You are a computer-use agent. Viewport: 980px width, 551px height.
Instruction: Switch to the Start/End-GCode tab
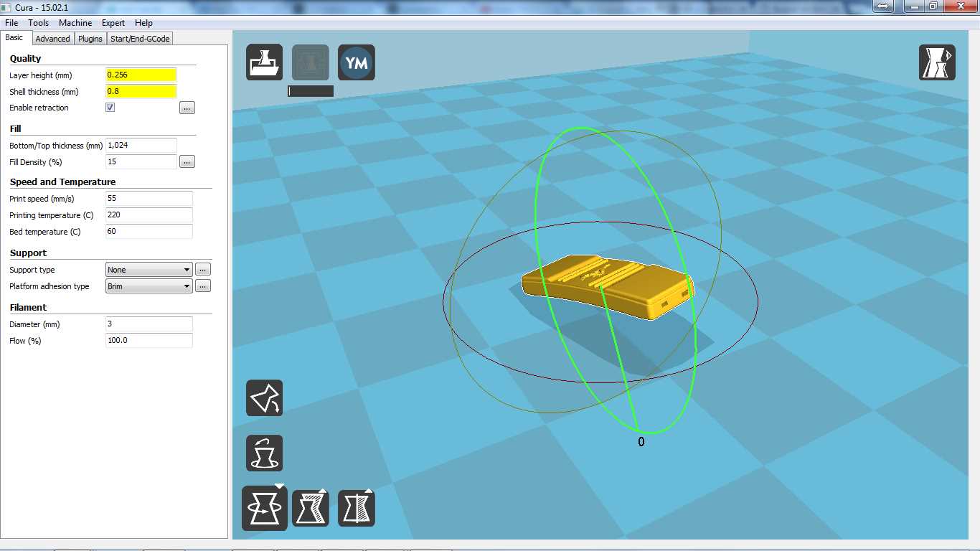click(x=140, y=39)
